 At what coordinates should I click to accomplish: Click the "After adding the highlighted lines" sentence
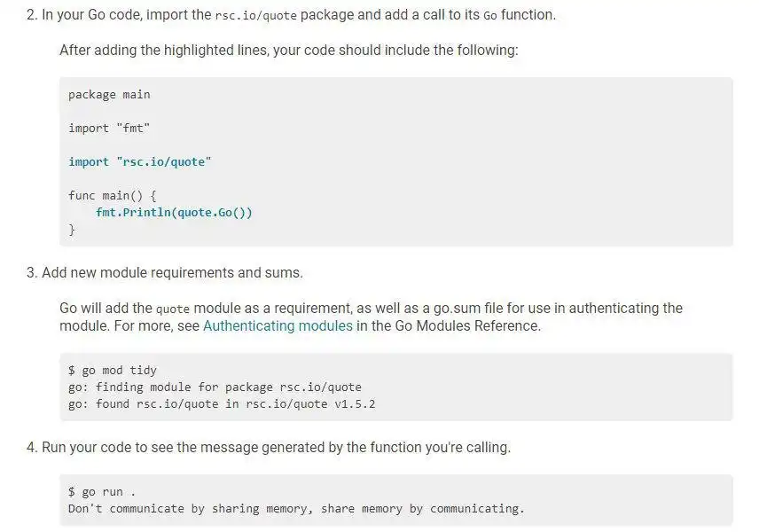[x=288, y=50]
